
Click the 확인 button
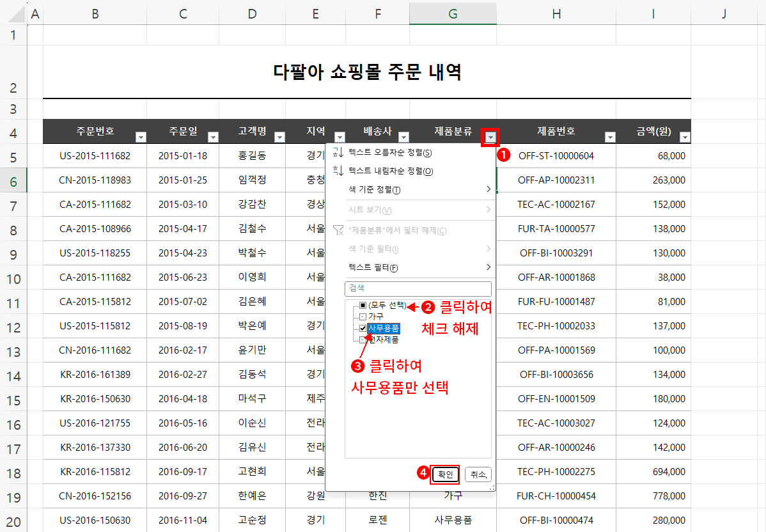coord(445,474)
